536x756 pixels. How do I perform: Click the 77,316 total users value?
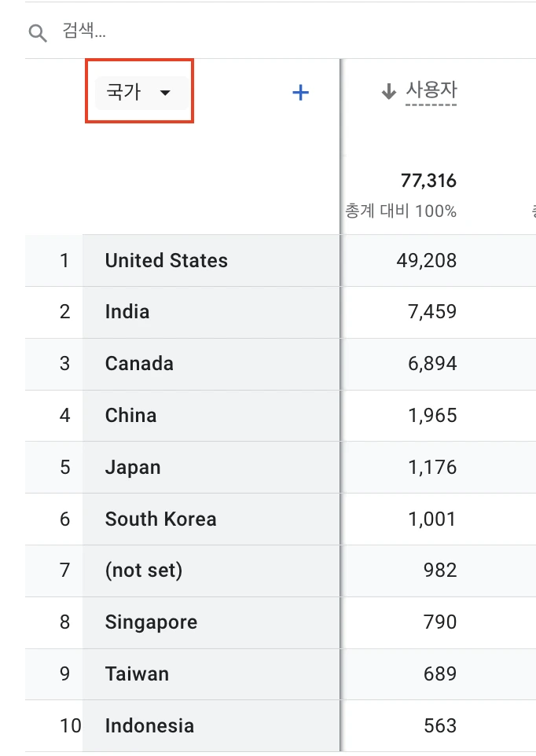(x=428, y=181)
